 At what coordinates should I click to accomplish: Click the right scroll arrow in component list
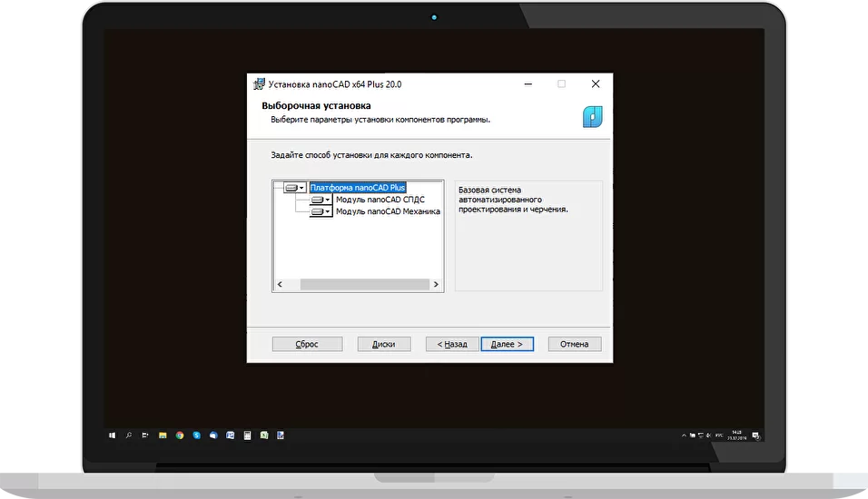pos(436,284)
